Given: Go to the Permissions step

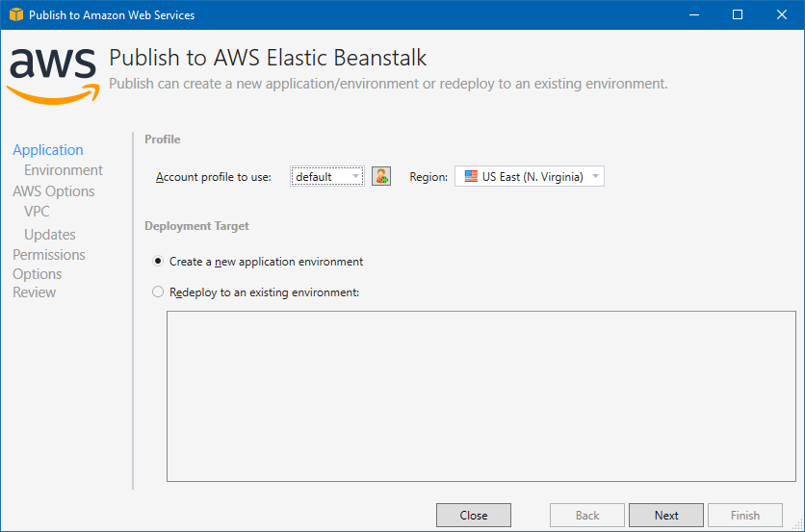Looking at the screenshot, I should click(49, 255).
